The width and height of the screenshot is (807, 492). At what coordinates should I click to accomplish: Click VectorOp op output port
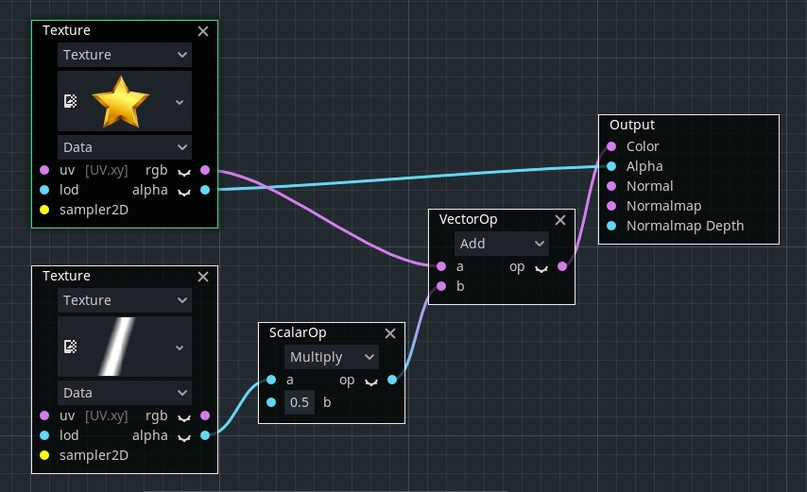coord(562,267)
